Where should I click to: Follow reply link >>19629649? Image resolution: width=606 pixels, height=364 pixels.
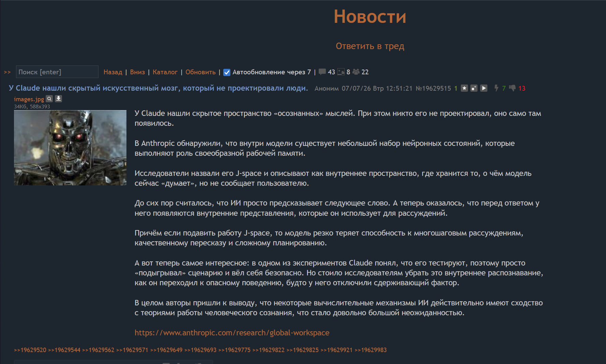(x=166, y=350)
